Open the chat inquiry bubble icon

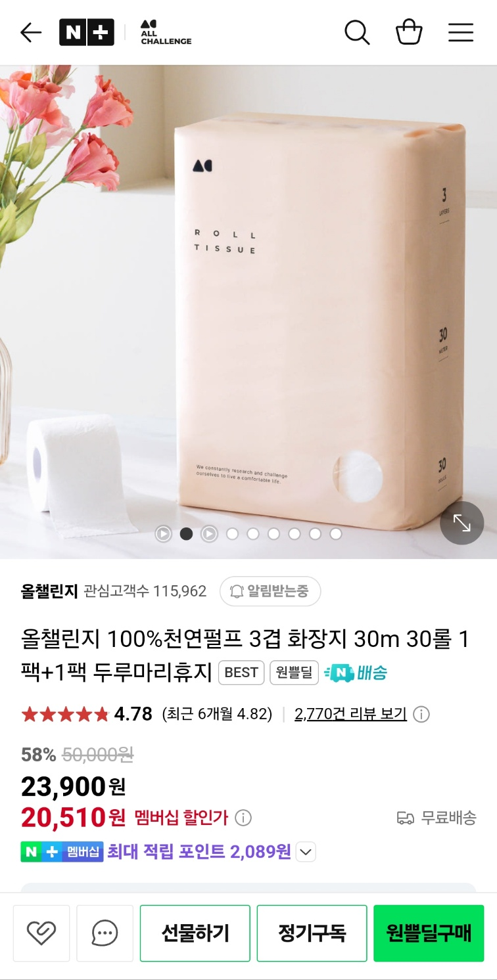(x=105, y=933)
